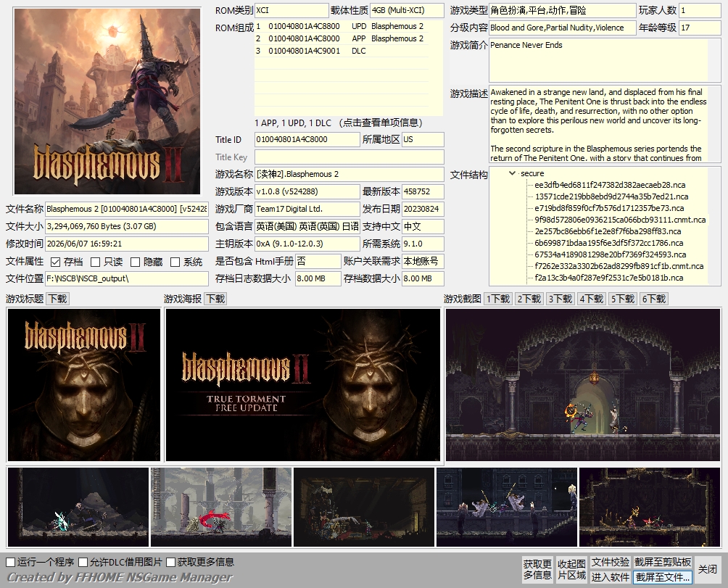The height and width of the screenshot is (588, 728).
Task: Click the 获取更多信息 button at bottom right
Action: pos(537,569)
